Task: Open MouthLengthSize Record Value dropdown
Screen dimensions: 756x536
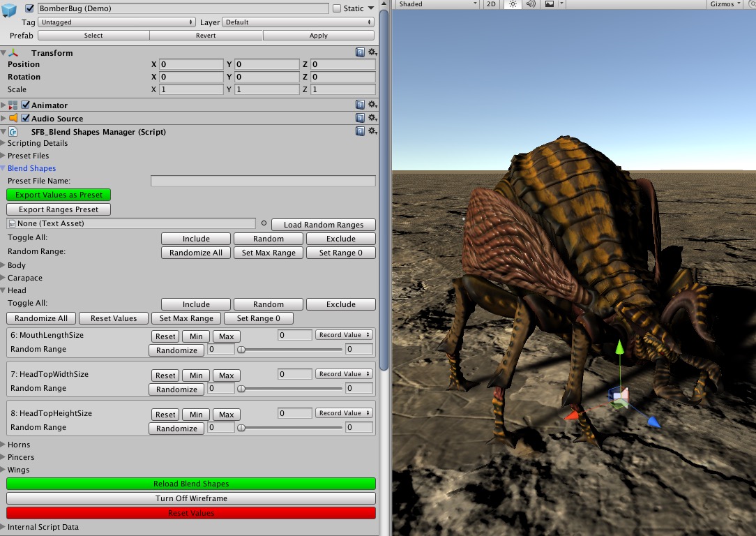Action: tap(344, 335)
